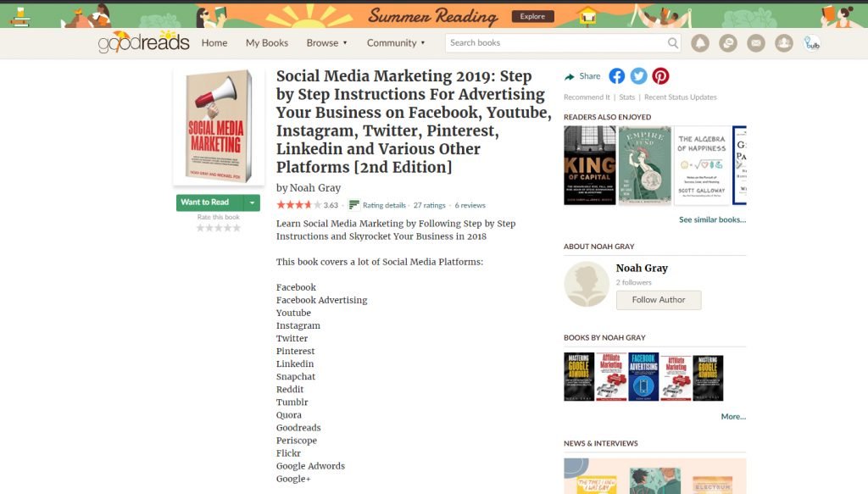Go to My Books
This screenshot has height=494, width=868.
tap(267, 42)
